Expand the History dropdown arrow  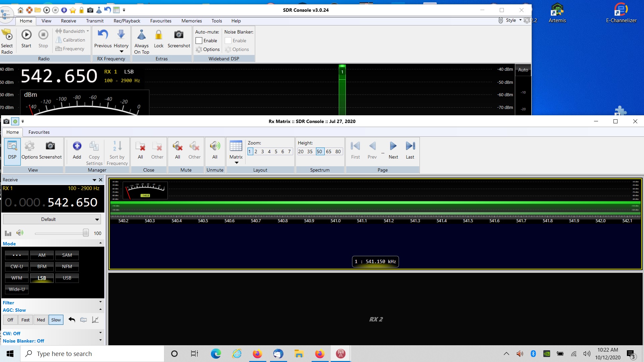click(x=121, y=52)
